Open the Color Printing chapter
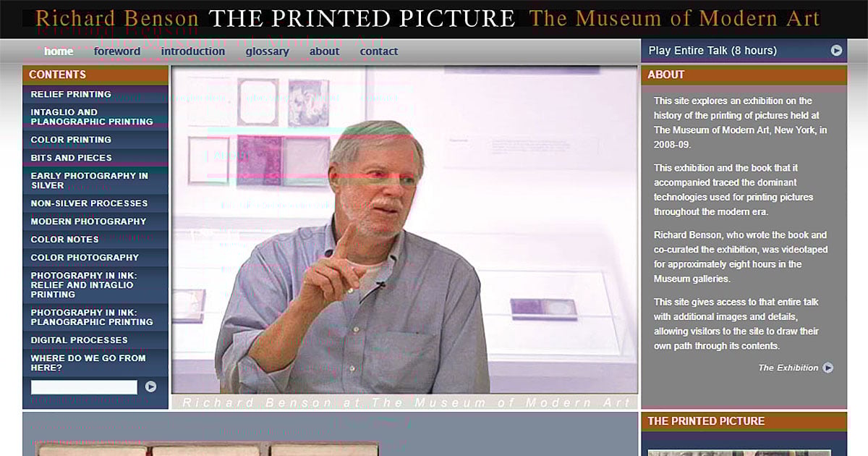This screenshot has height=456, width=868. (71, 140)
